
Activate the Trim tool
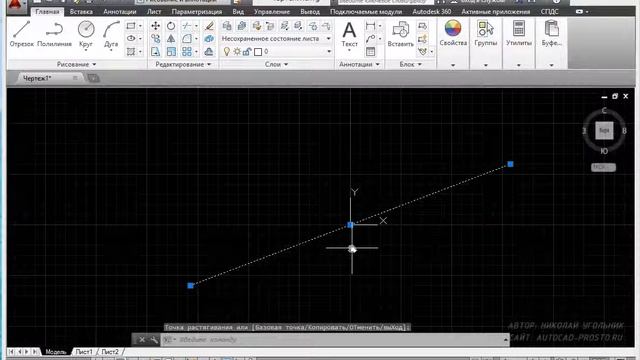pos(187,26)
